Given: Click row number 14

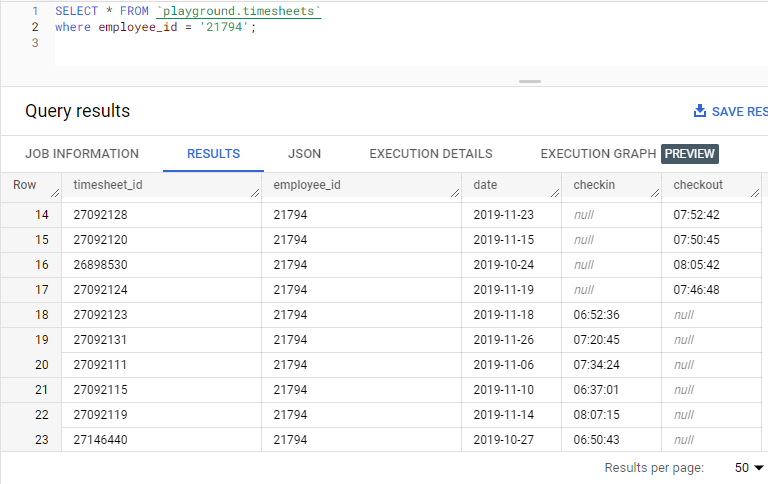Looking at the screenshot, I should 42,215.
